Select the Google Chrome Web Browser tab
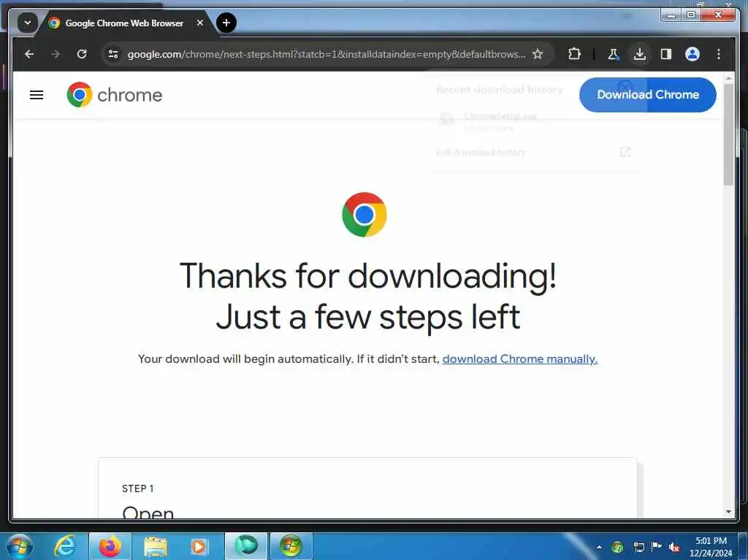 coord(126,23)
